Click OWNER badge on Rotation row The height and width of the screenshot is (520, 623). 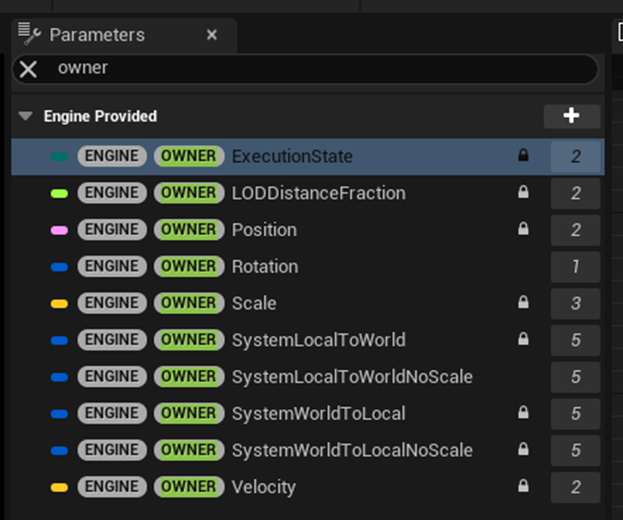[x=189, y=266]
